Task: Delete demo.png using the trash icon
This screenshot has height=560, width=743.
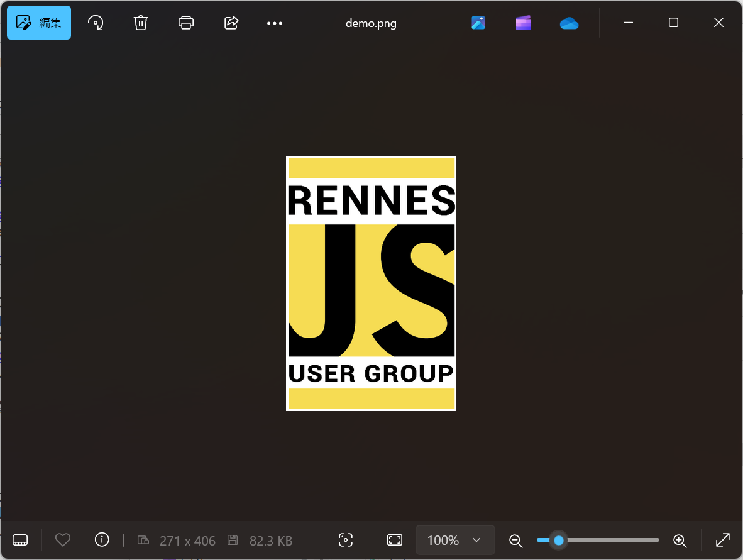Action: (x=140, y=23)
